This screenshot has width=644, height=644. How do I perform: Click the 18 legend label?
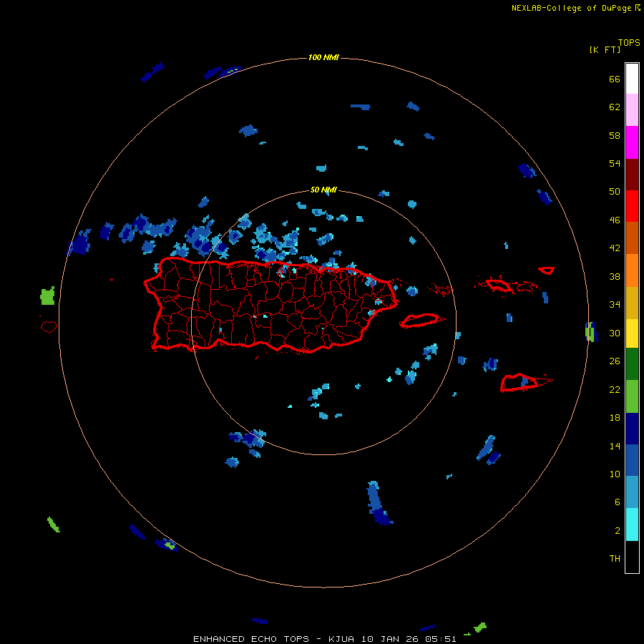[x=615, y=418]
